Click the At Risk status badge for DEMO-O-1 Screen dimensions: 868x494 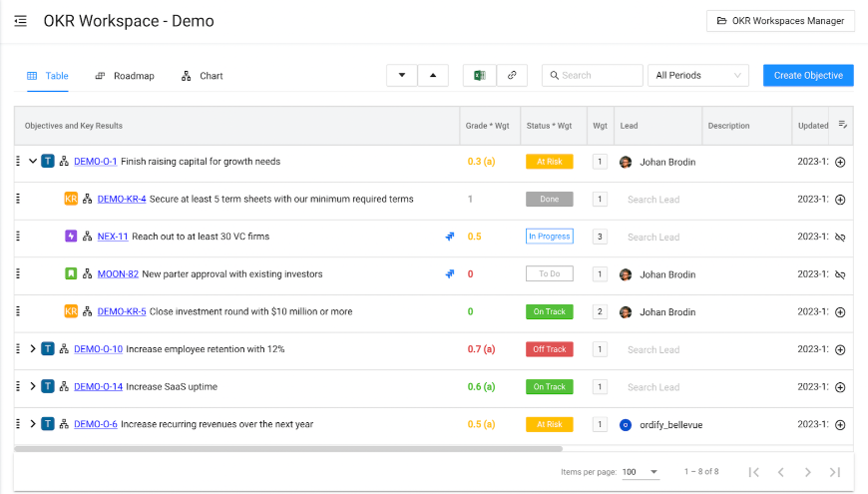point(549,162)
